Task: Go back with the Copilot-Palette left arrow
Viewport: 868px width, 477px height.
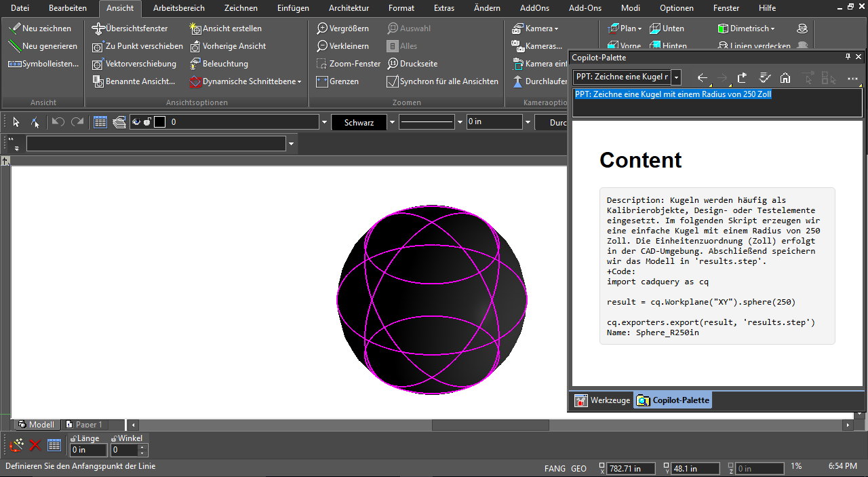Action: (703, 77)
